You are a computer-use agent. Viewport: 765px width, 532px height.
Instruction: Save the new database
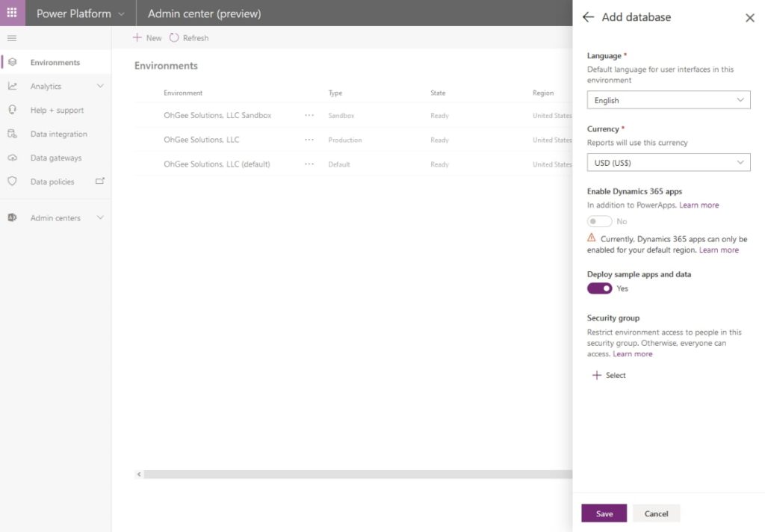coord(604,513)
